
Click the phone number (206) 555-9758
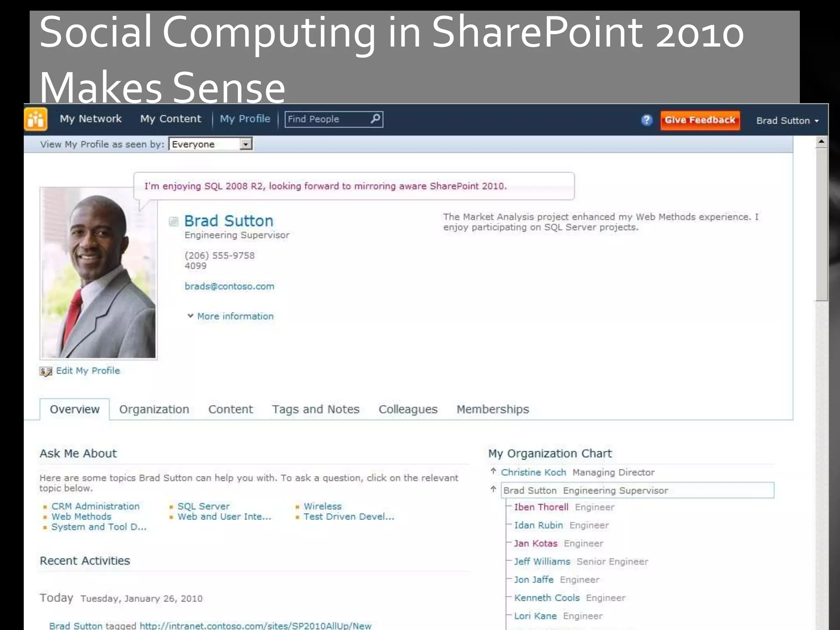219,256
